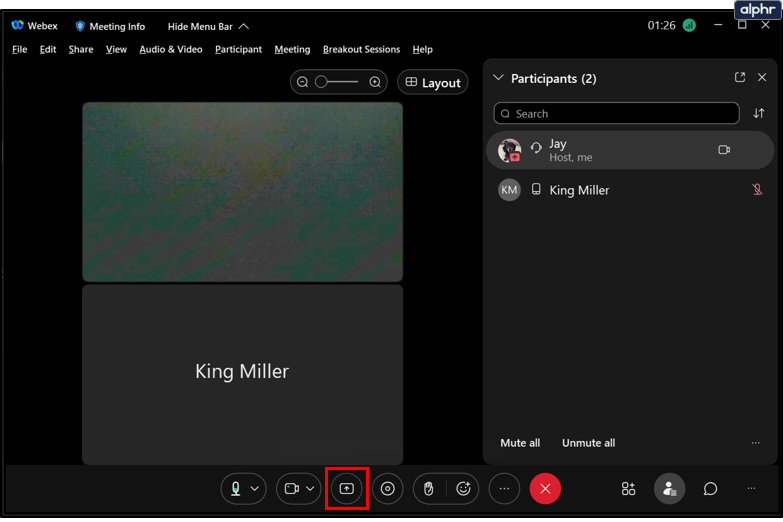Minimize the Webex window
Image resolution: width=783 pixels, height=522 pixels.
(x=718, y=25)
